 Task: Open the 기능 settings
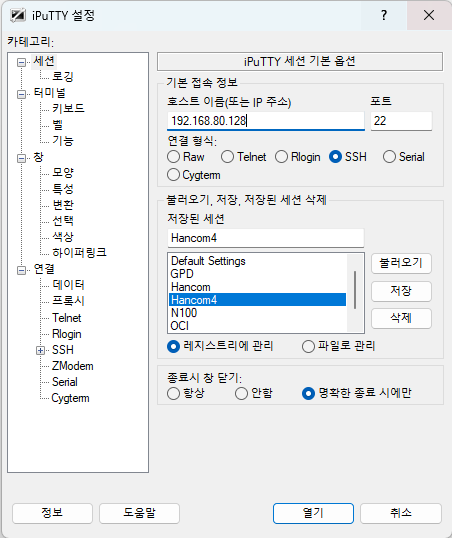coord(63,141)
